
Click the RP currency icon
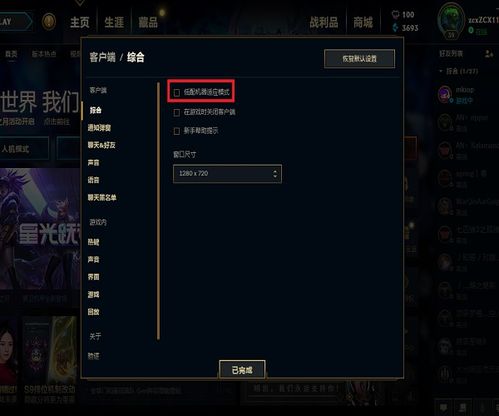click(395, 14)
